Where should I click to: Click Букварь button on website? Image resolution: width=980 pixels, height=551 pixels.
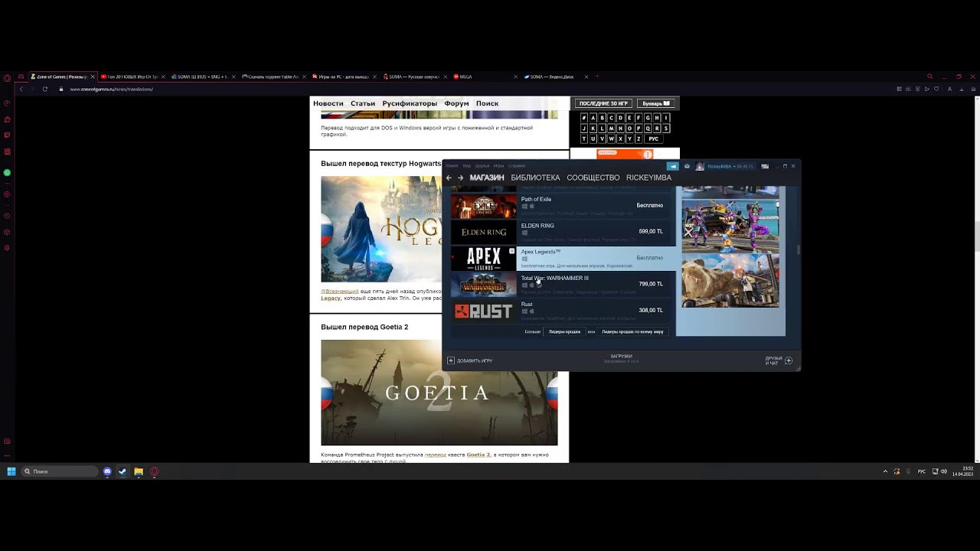tap(655, 103)
